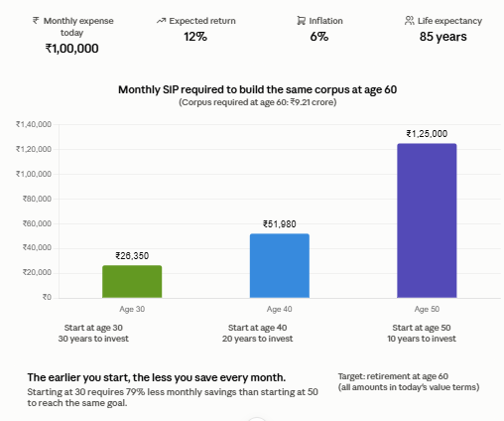Viewport: 504px width, 421px height.
Task: Click the 6% inflation value
Action: point(319,37)
